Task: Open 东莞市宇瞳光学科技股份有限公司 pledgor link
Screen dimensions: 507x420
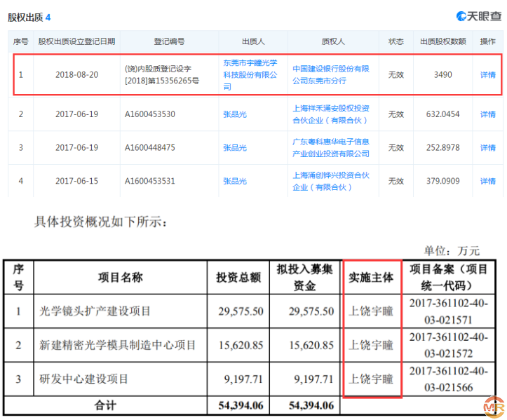Action: [x=250, y=75]
